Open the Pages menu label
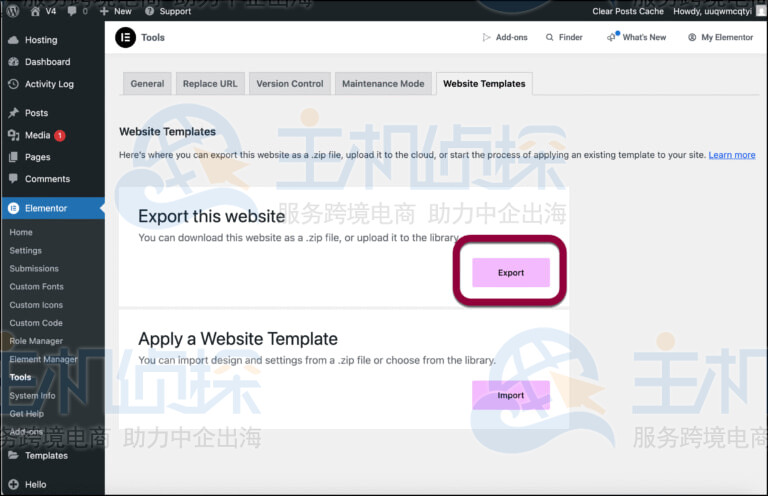 pos(37,157)
